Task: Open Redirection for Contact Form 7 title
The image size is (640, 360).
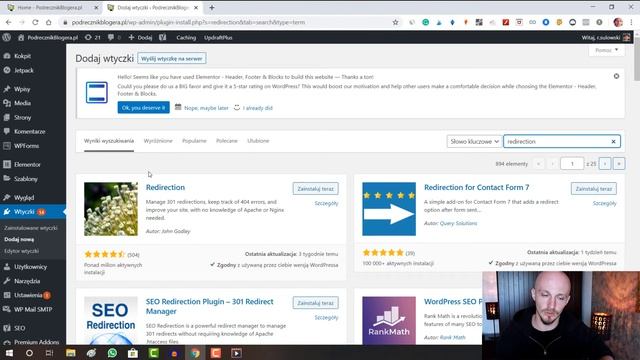Action: click(476, 187)
